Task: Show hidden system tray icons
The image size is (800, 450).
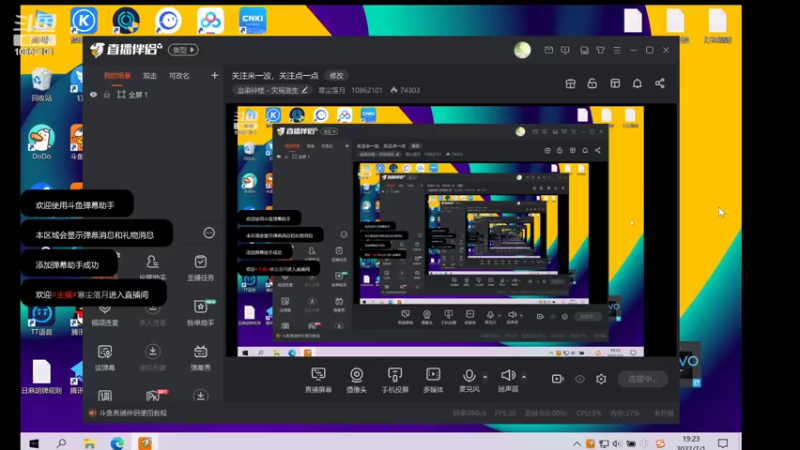Action: [576, 444]
